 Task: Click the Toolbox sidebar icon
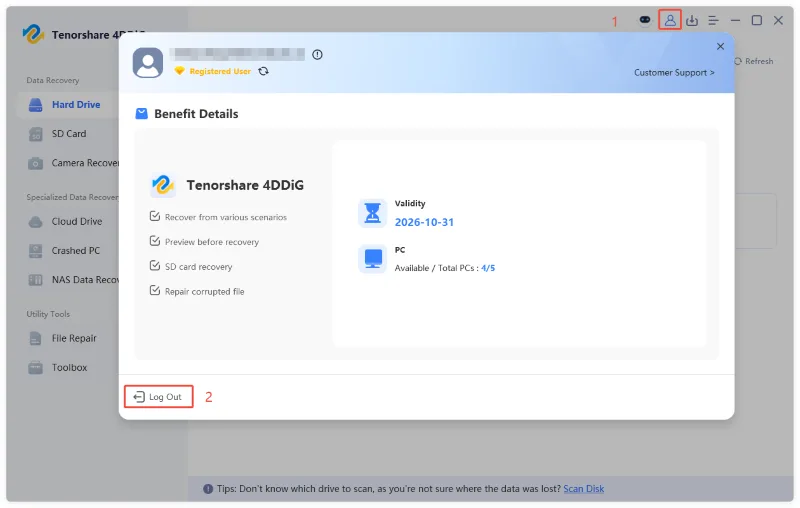point(35,368)
